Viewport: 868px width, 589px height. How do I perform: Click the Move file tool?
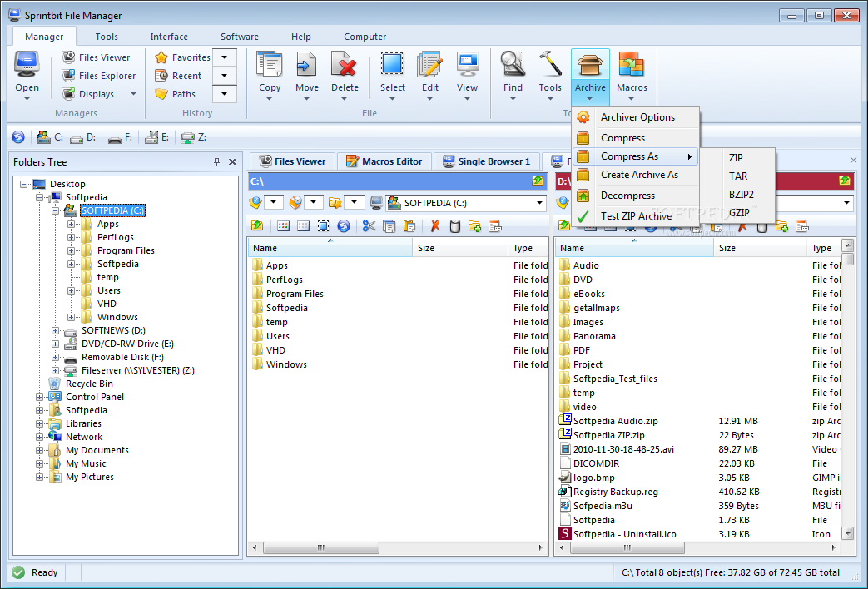tap(307, 77)
